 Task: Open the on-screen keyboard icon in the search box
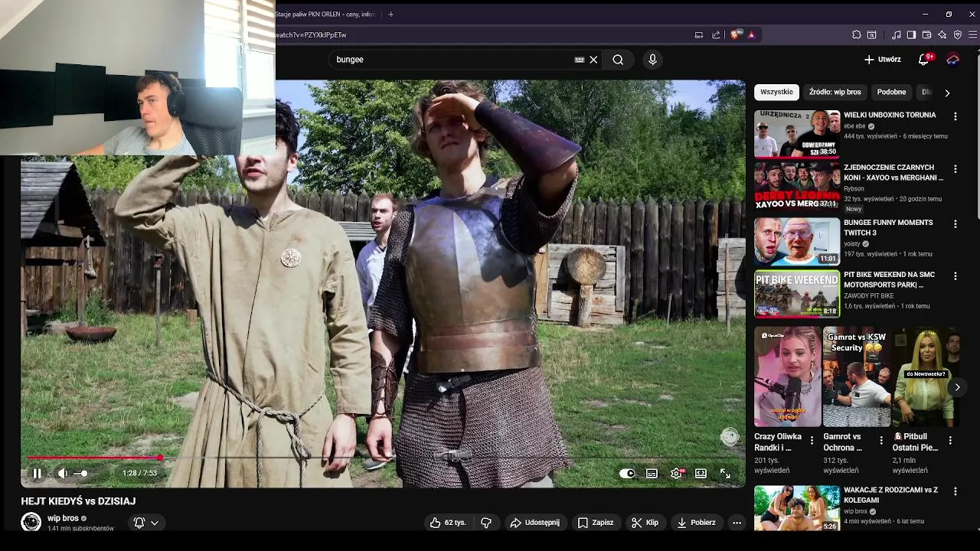point(580,60)
